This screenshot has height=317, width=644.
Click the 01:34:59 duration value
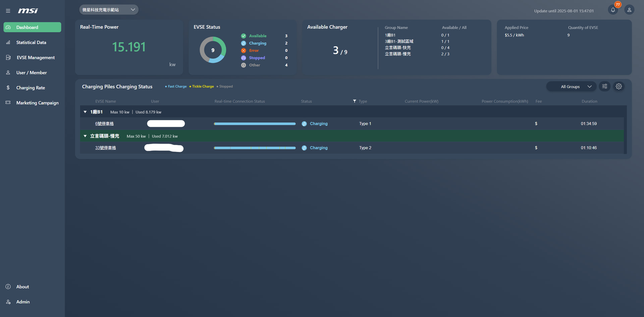pos(589,124)
